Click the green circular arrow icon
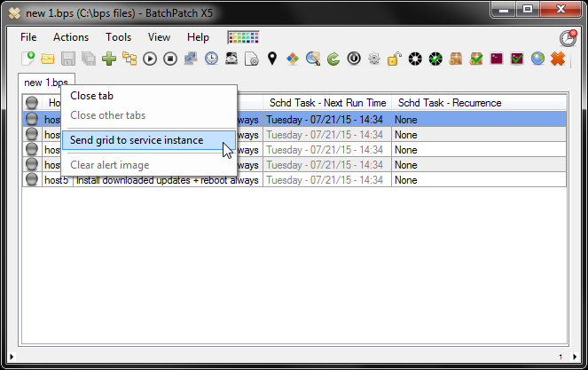The width and height of the screenshot is (588, 370). [x=333, y=59]
